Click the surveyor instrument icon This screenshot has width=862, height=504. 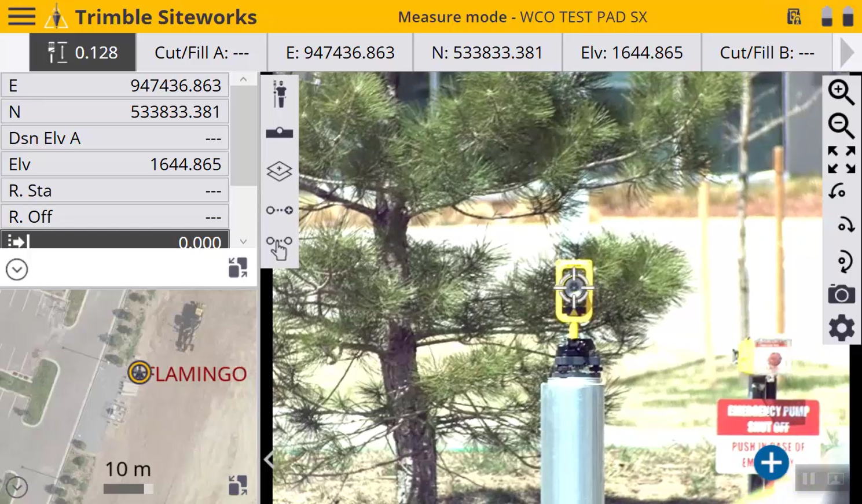pyautogui.click(x=279, y=94)
